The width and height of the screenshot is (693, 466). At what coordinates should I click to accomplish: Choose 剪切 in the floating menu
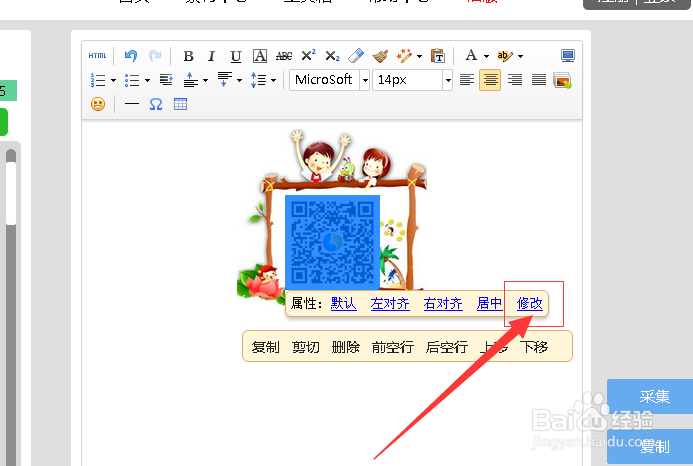point(305,347)
